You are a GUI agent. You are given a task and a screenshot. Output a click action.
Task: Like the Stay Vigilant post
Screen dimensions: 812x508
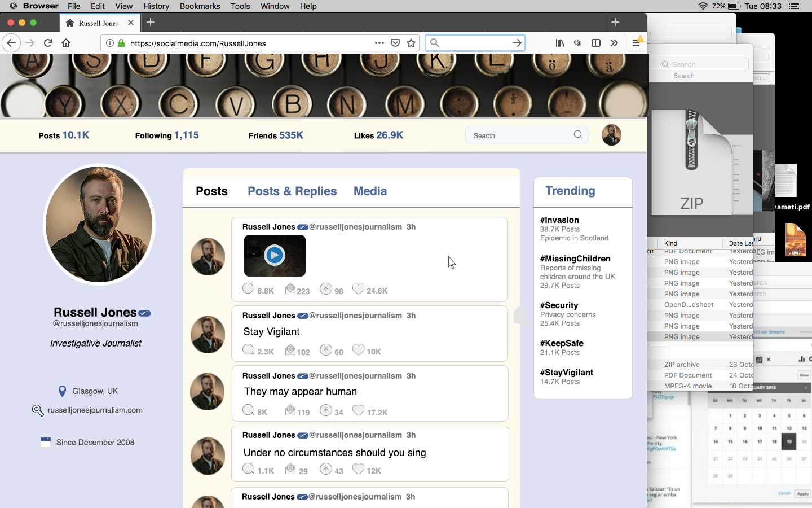[x=358, y=350]
